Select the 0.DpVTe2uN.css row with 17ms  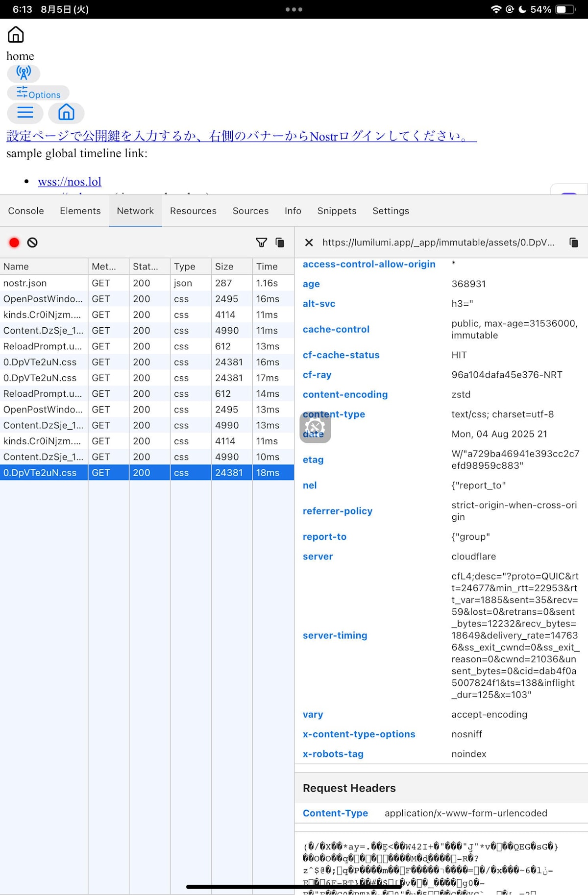pos(147,378)
